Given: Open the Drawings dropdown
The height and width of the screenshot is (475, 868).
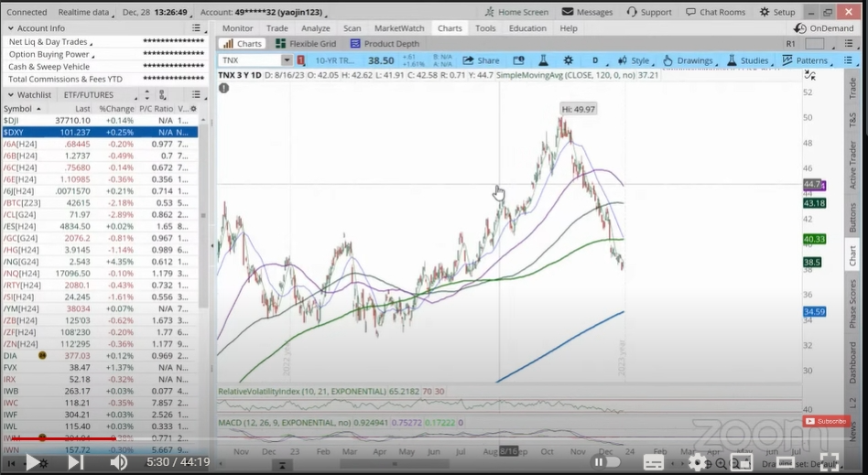Looking at the screenshot, I should pyautogui.click(x=689, y=60).
